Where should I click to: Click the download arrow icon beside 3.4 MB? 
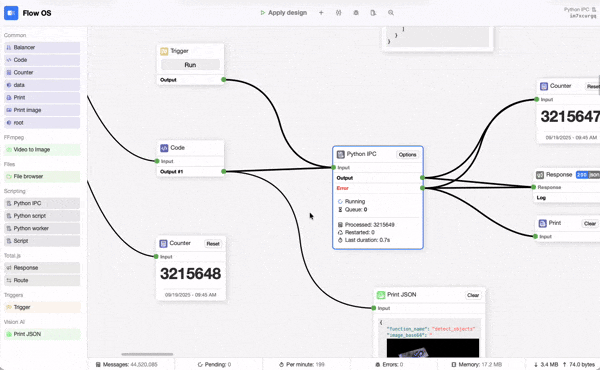click(x=536, y=364)
